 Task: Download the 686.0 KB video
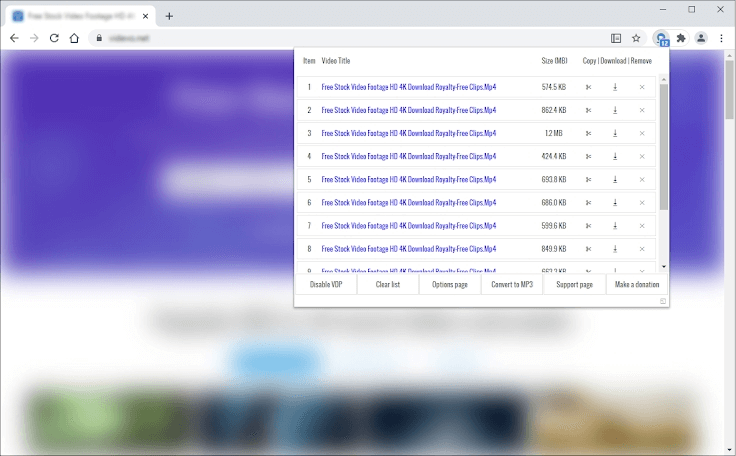click(615, 202)
